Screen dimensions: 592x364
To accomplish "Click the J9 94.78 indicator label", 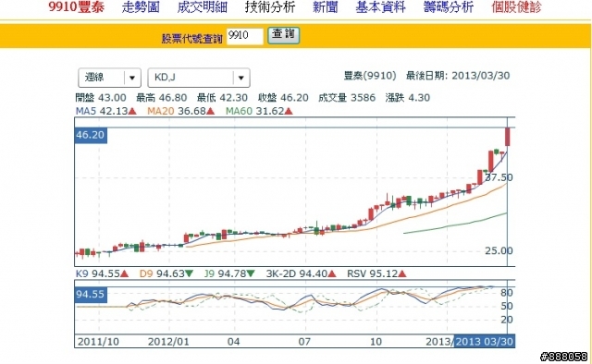I will [229, 273].
